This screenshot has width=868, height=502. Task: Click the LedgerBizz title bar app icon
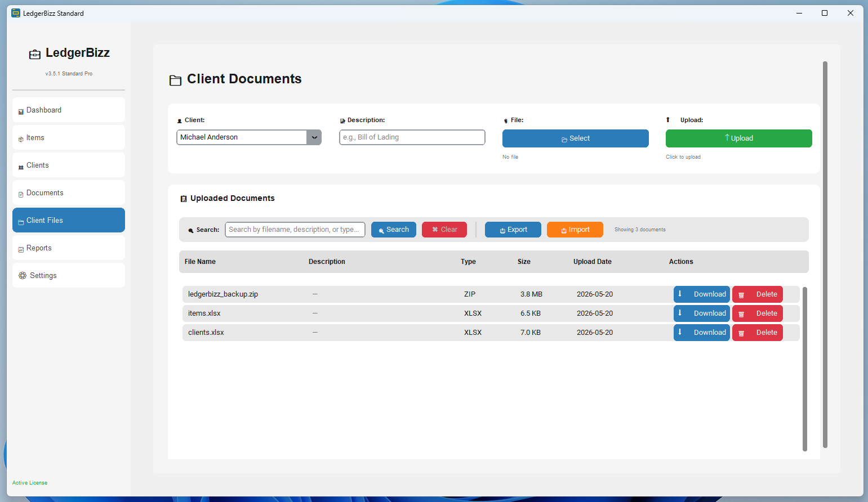click(16, 13)
